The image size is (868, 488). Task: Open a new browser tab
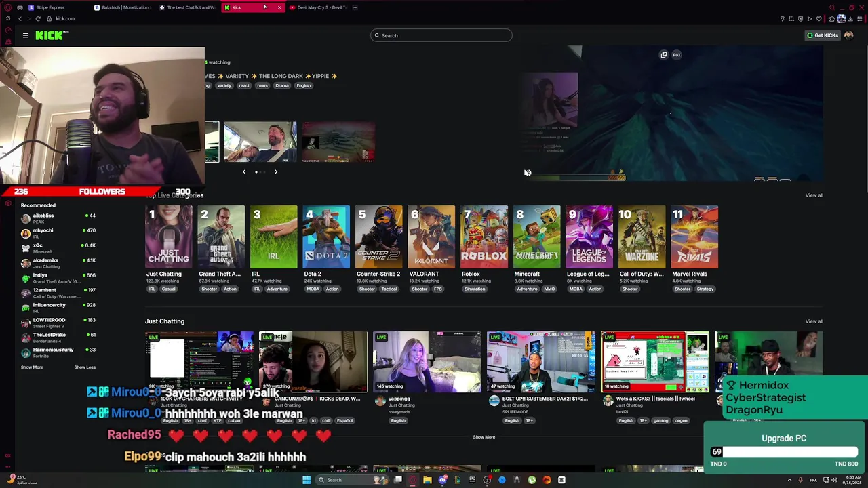click(355, 7)
